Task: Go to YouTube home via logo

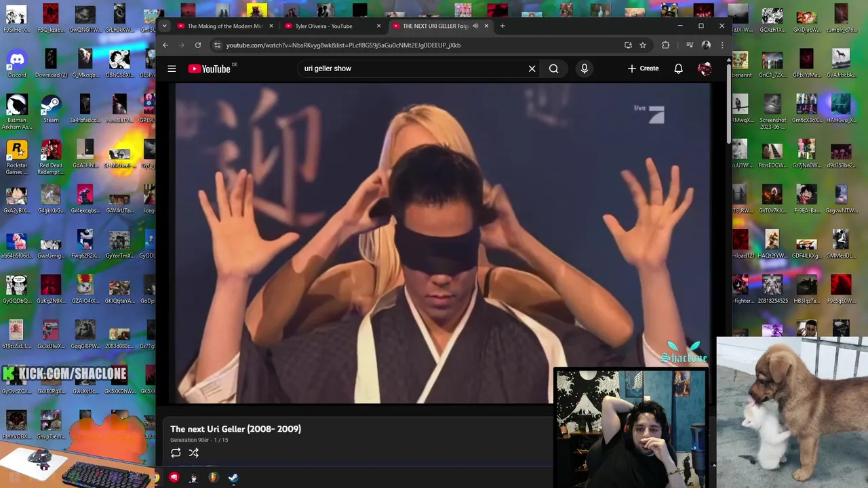Action: coord(209,68)
